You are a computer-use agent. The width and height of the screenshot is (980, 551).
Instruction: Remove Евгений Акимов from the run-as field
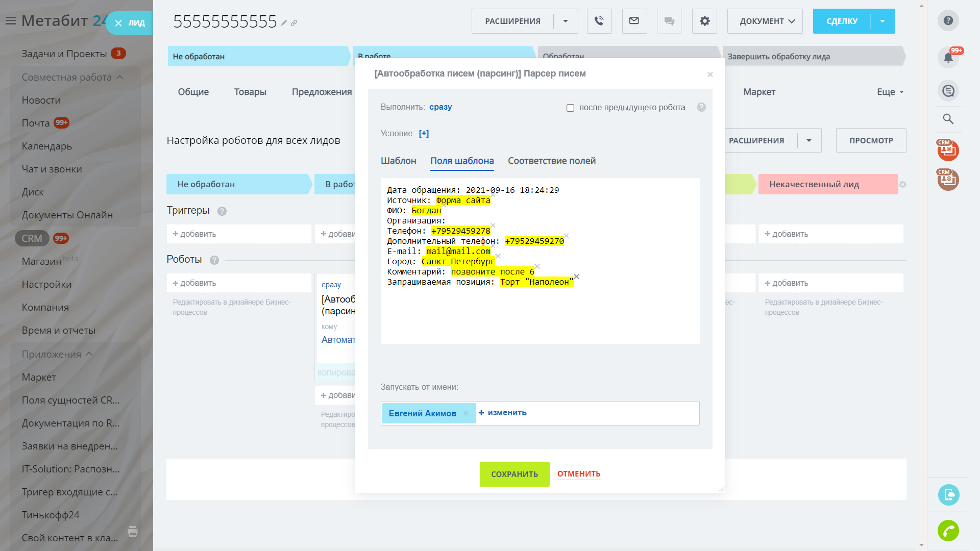[x=465, y=413]
